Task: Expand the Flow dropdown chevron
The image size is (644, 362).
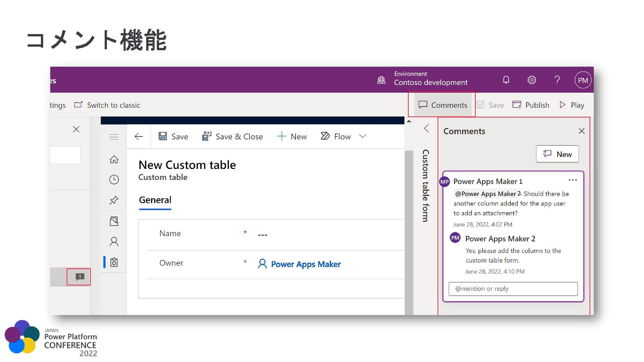Action: (x=363, y=136)
